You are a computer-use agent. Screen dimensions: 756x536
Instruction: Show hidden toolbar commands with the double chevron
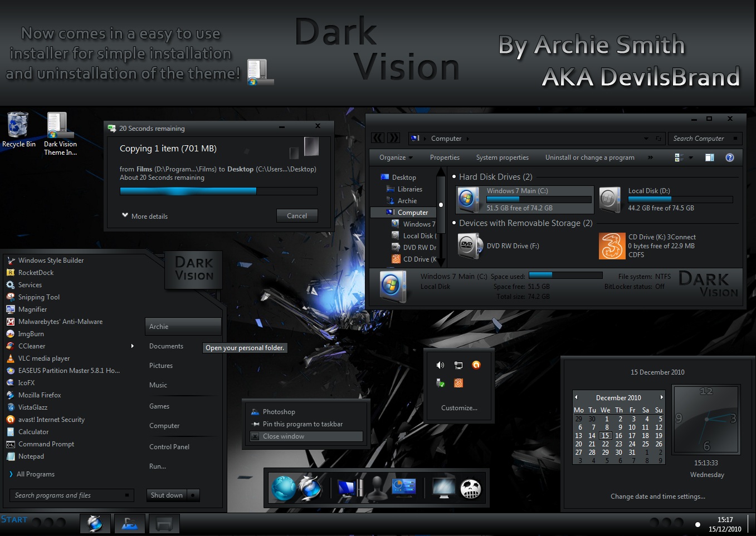tap(650, 158)
